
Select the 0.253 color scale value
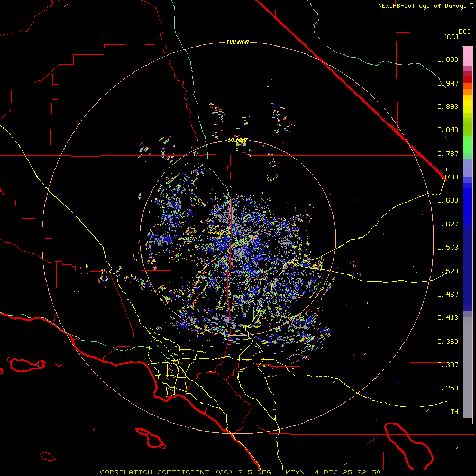pyautogui.click(x=448, y=388)
